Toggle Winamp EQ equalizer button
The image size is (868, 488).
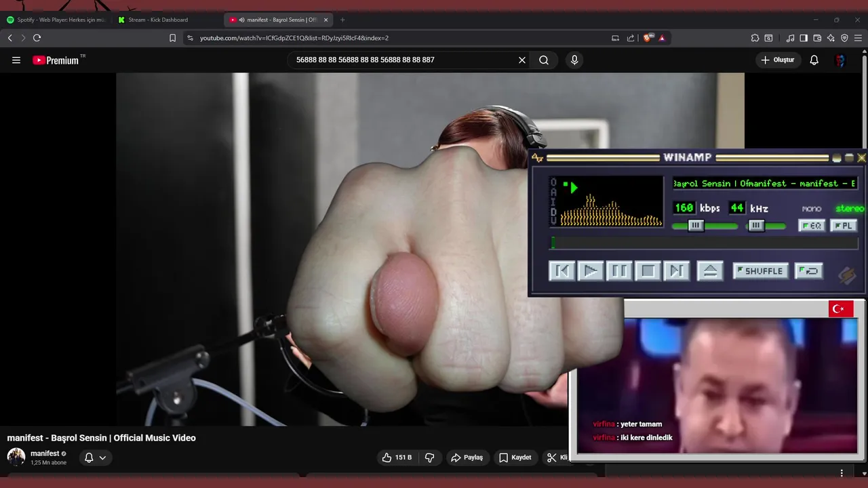click(x=812, y=226)
